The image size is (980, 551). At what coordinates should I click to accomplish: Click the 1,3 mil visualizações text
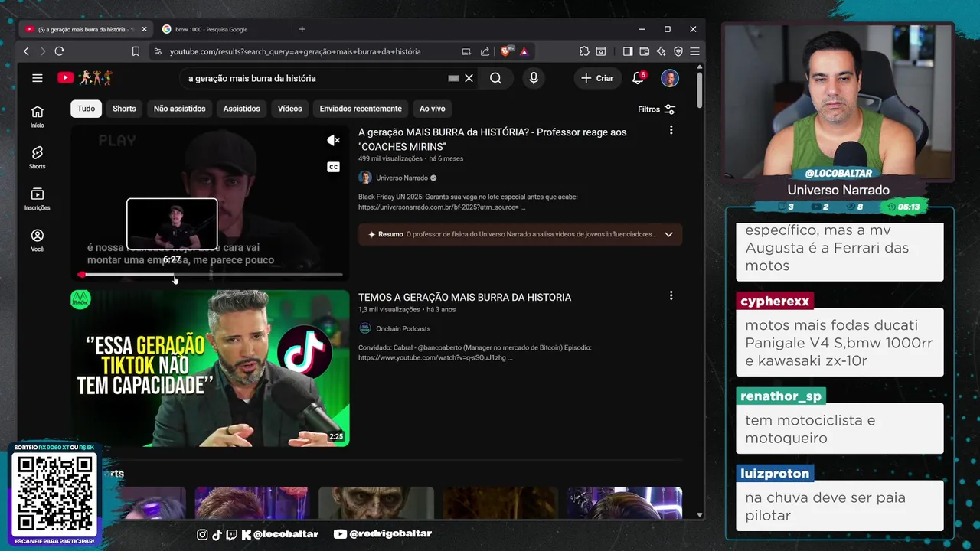coord(389,309)
